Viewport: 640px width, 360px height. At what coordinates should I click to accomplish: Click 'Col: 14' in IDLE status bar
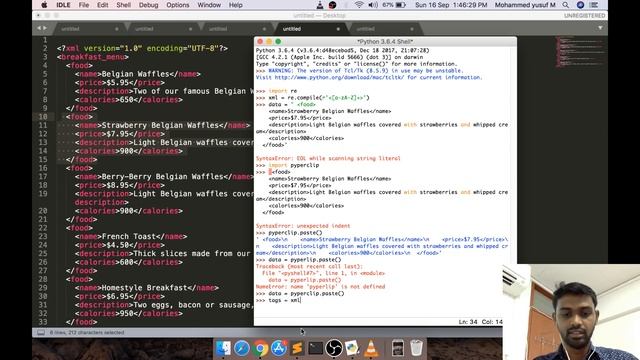pos(492,322)
